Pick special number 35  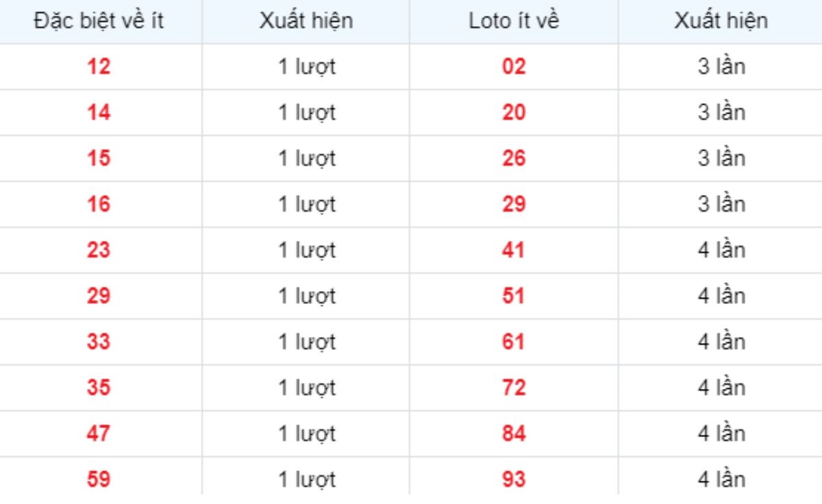pyautogui.click(x=99, y=388)
